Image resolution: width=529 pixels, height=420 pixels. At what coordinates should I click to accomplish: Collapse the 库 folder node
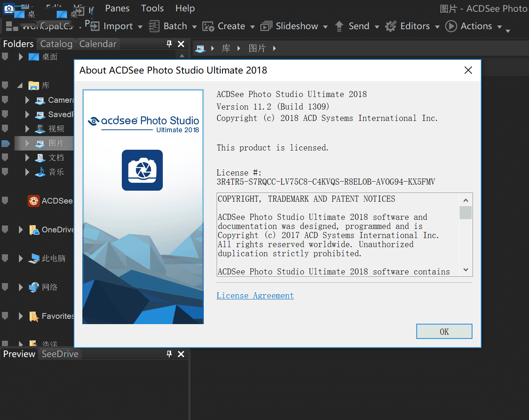pos(20,86)
